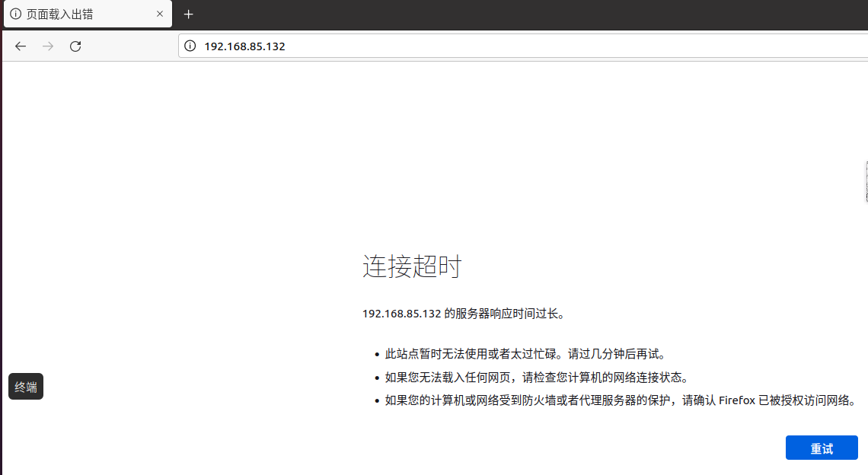868x475 pixels.
Task: Click the partially visible right-edge panel handle
Action: pyautogui.click(x=866, y=182)
